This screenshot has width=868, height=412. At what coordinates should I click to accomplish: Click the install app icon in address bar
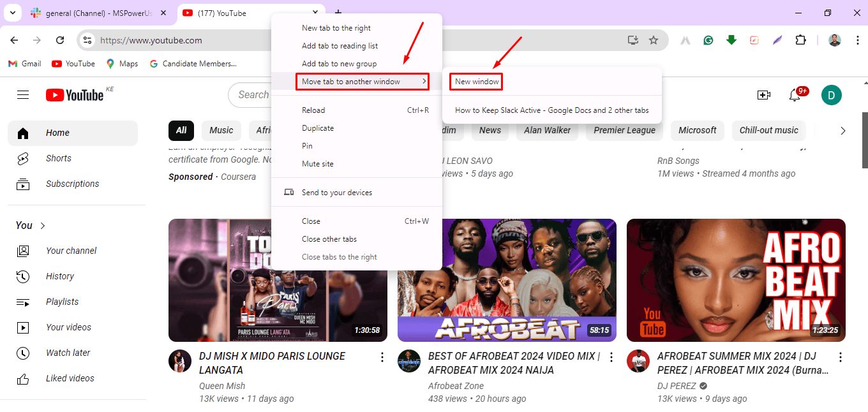633,40
